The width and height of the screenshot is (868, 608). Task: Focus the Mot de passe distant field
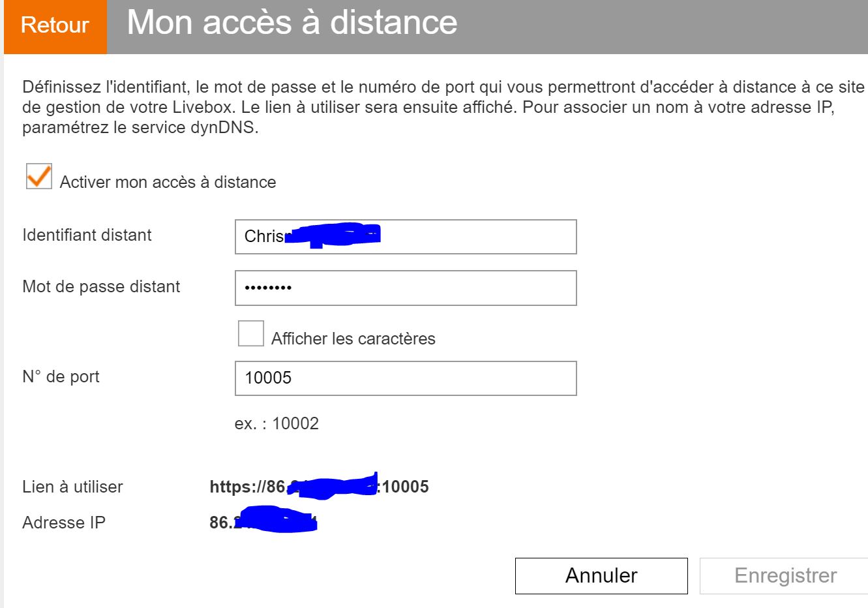tap(406, 288)
